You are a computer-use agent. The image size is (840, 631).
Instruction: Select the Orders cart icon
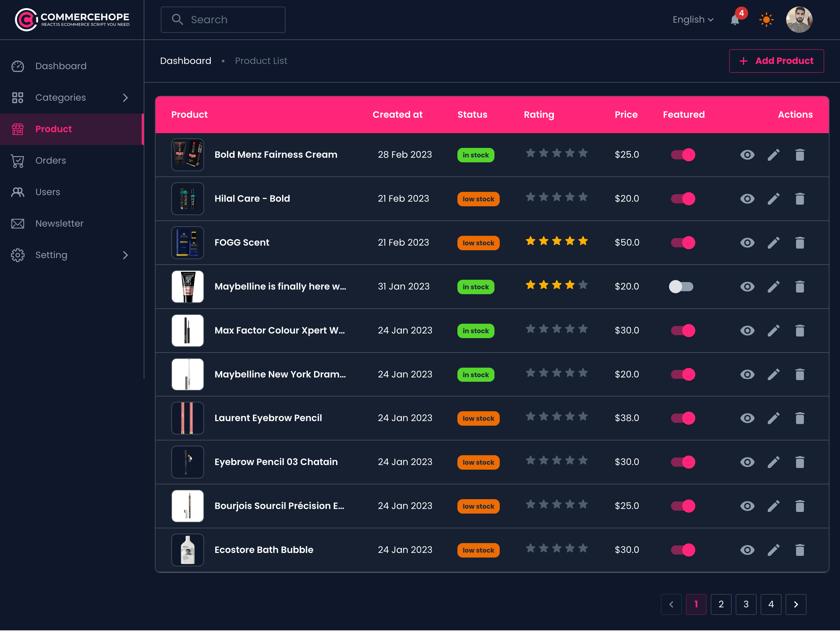point(17,161)
